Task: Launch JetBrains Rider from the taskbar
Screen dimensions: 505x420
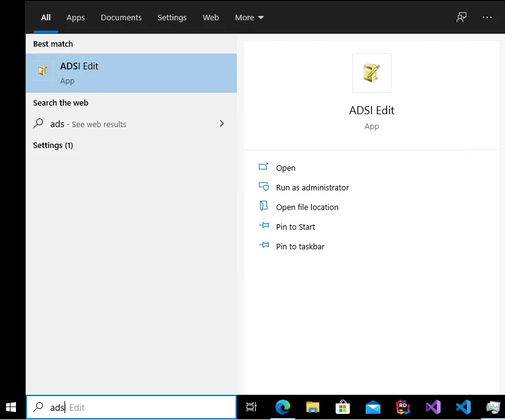Action: click(403, 407)
